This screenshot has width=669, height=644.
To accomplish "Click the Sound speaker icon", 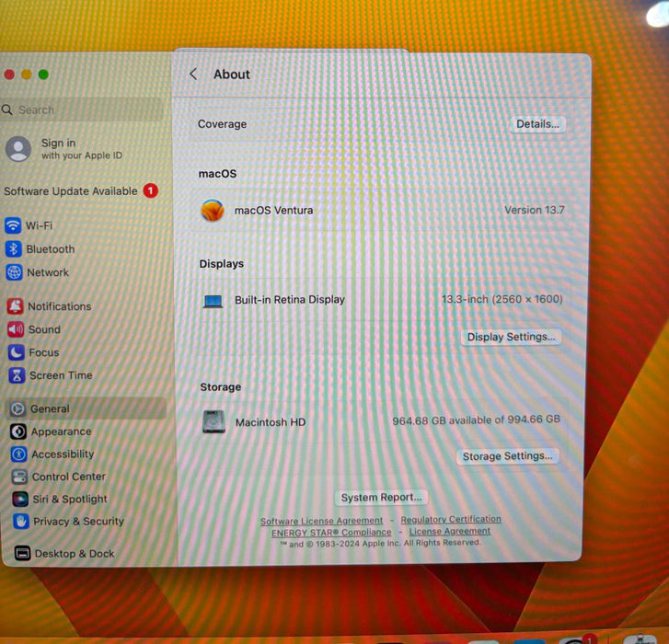I will (x=16, y=329).
